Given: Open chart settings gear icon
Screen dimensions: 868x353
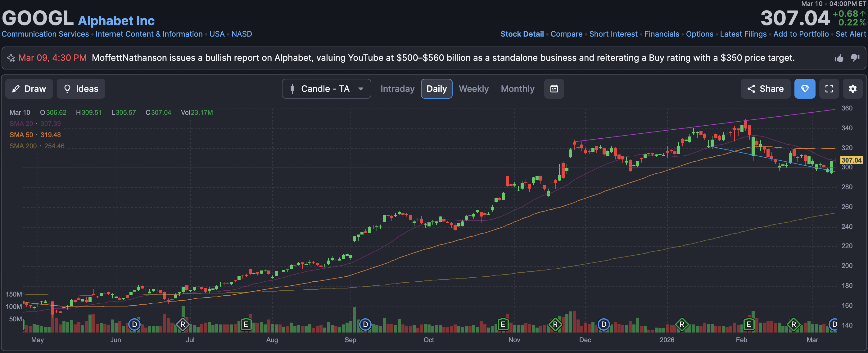Looking at the screenshot, I should pos(852,89).
